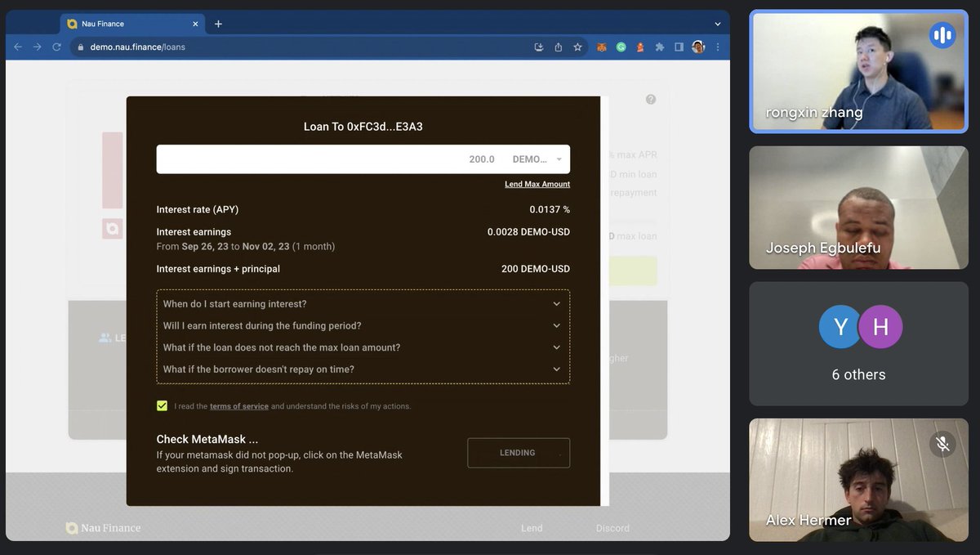Viewport: 980px width, 555px height.
Task: Expand 'What if the loan does not reach max'
Action: point(363,347)
